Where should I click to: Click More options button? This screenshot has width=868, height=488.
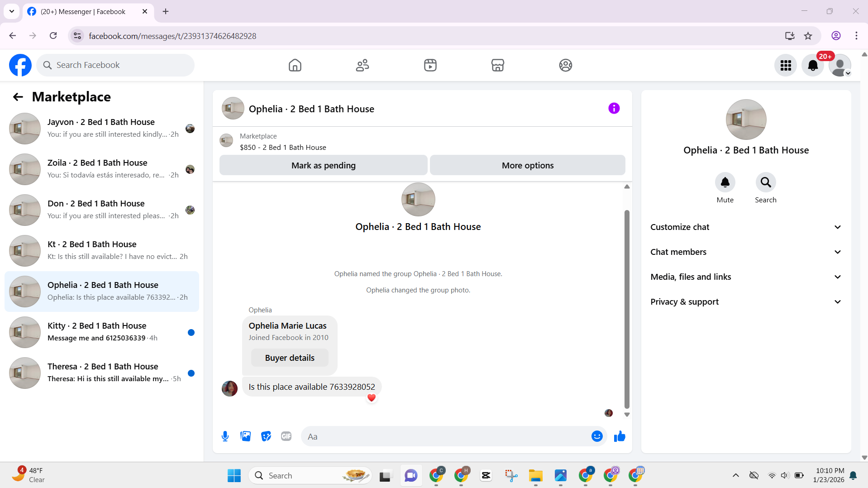click(528, 165)
